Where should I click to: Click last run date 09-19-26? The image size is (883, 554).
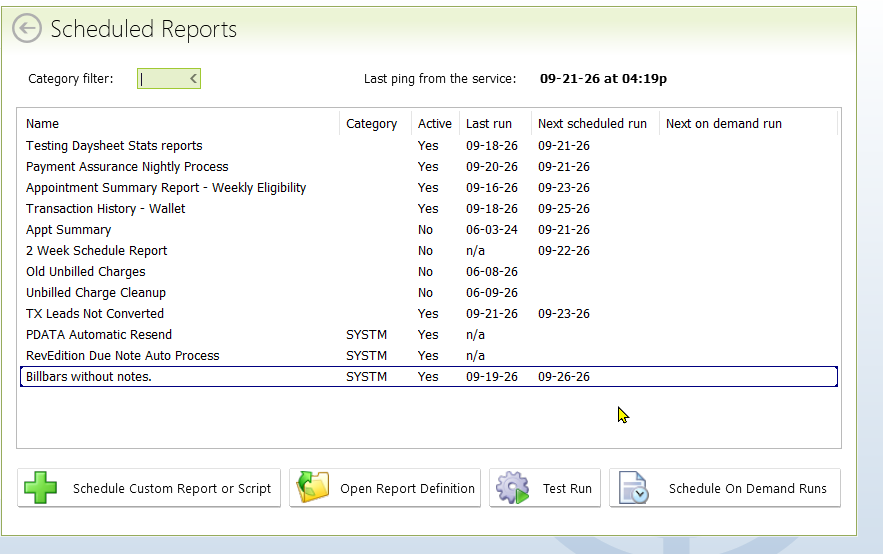click(x=492, y=377)
